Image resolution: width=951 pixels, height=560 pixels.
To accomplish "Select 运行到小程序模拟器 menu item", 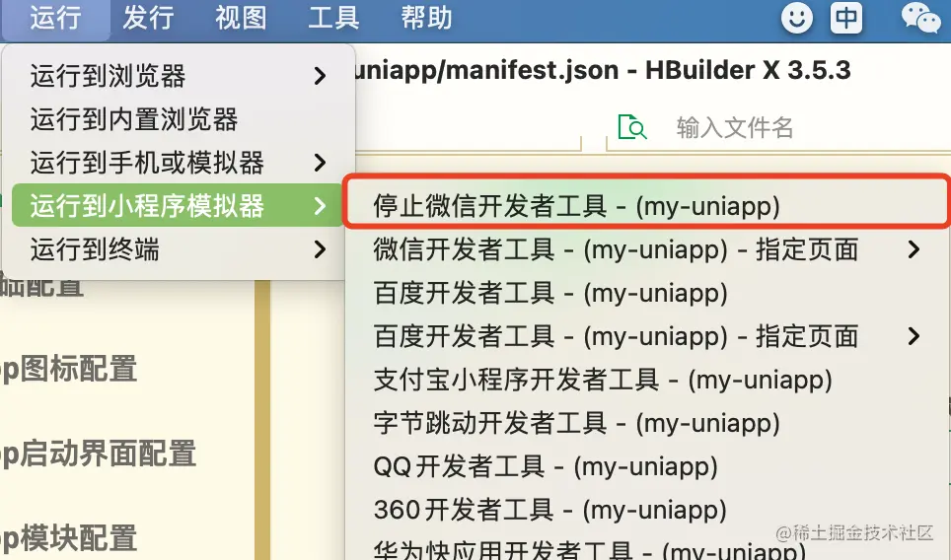I will point(179,205).
